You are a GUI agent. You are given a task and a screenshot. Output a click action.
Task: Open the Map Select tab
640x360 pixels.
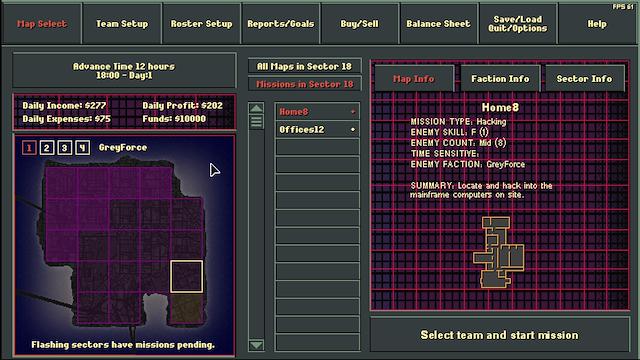(41, 24)
